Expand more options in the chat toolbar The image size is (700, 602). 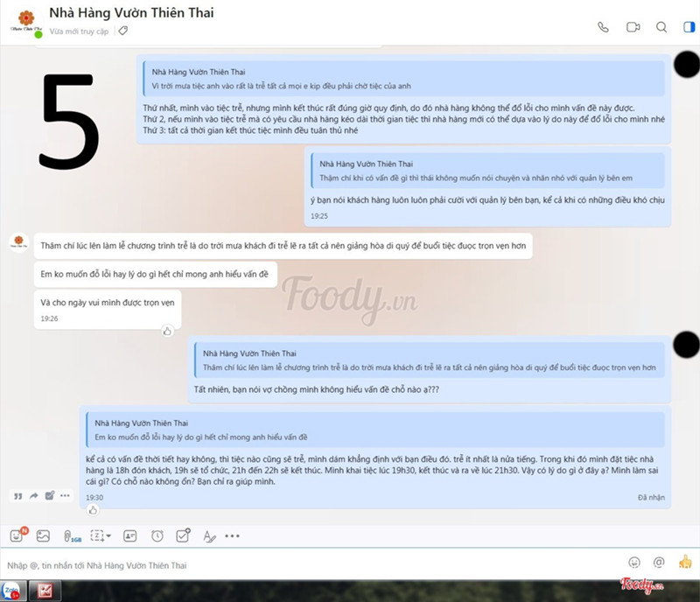pyautogui.click(x=232, y=535)
